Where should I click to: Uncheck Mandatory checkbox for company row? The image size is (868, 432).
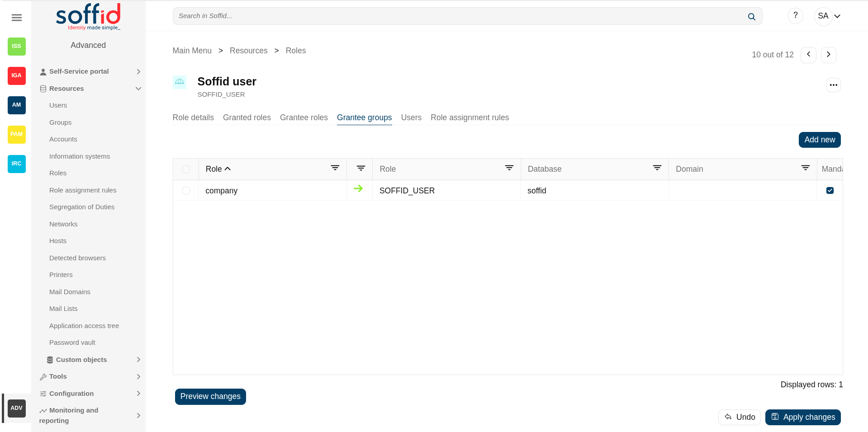click(x=830, y=191)
